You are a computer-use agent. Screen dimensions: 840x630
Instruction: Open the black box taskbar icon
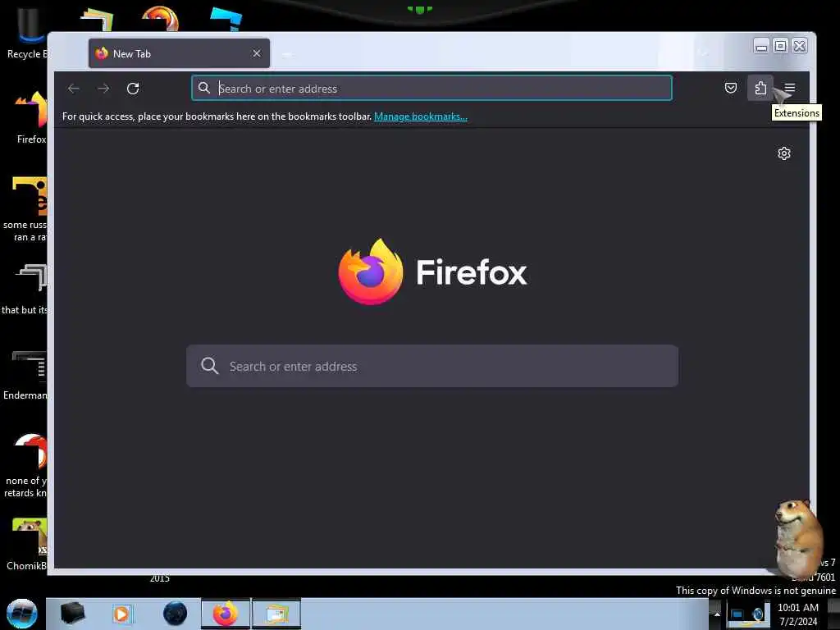click(72, 614)
